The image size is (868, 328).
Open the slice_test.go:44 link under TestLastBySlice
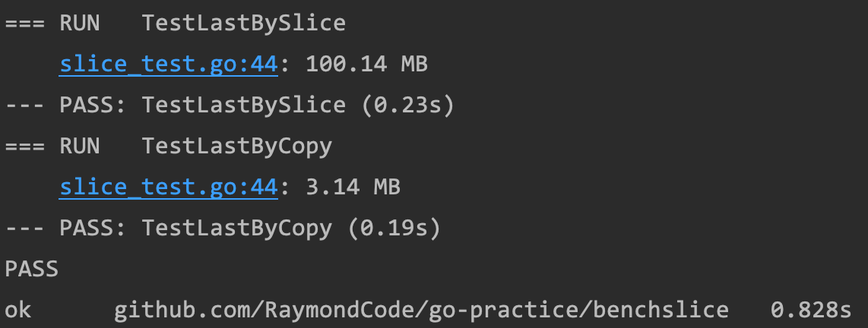[167, 65]
